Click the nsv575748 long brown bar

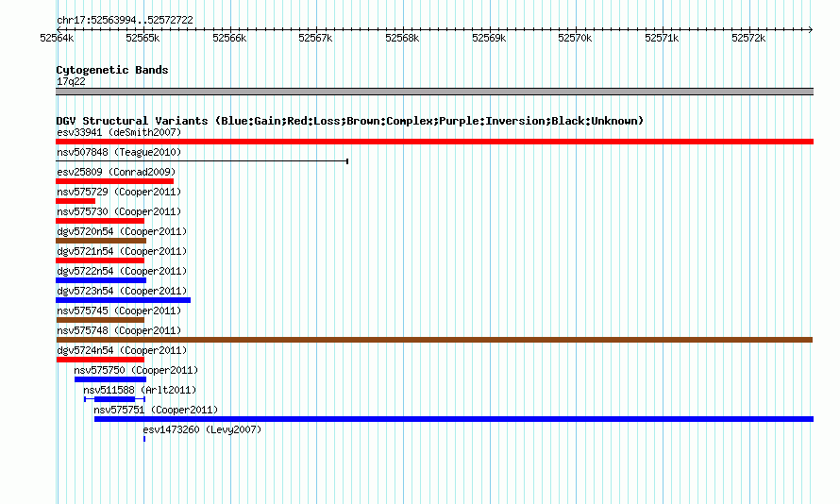pos(434,340)
